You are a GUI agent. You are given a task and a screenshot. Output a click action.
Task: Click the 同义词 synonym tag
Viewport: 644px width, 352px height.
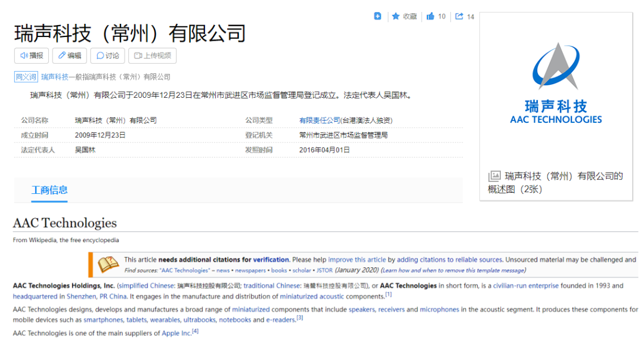[x=26, y=77]
